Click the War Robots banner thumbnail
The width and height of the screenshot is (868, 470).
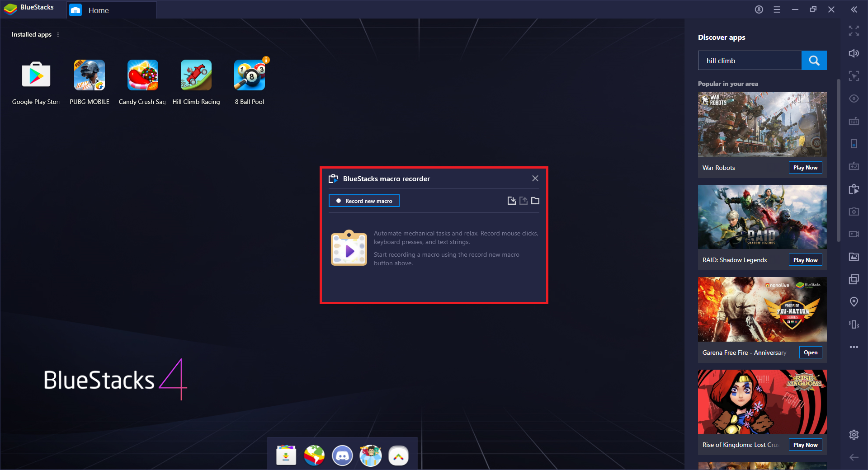coord(762,125)
